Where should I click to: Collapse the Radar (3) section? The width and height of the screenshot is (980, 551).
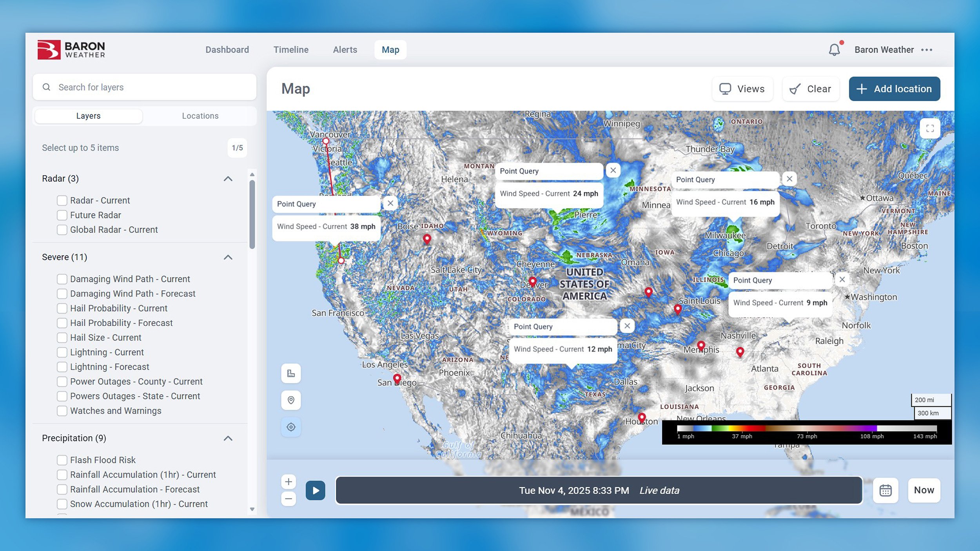click(228, 179)
